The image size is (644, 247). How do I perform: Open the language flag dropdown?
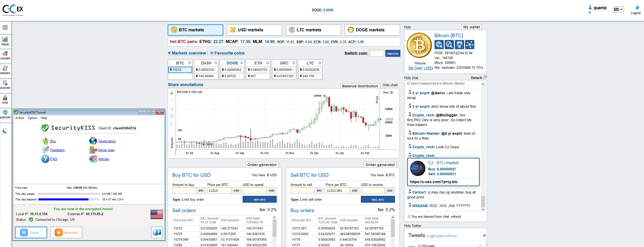tap(619, 10)
